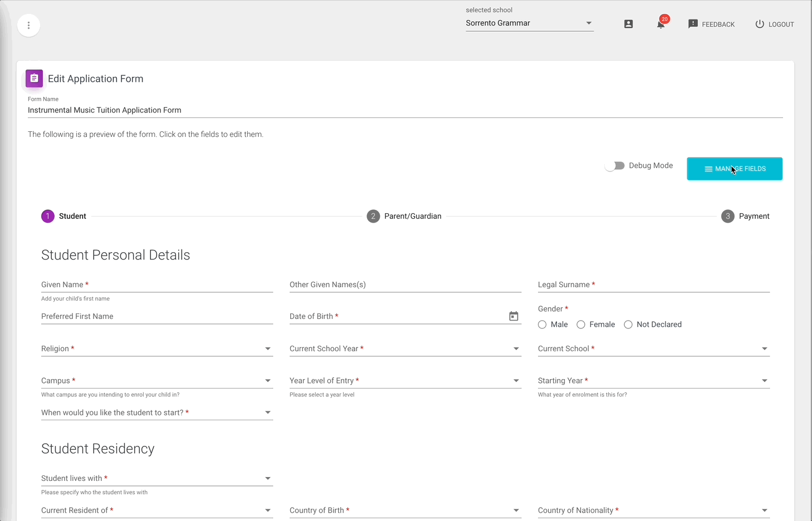812x521 pixels.
Task: Click the hamburger icon inside Manage Fields button
Action: [708, 169]
